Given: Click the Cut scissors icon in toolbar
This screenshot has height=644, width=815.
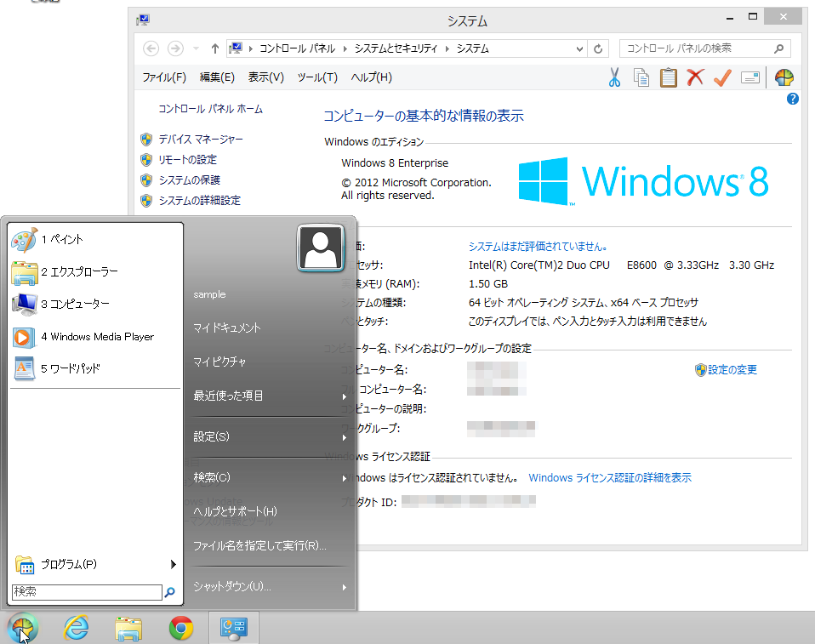Looking at the screenshot, I should coord(614,77).
